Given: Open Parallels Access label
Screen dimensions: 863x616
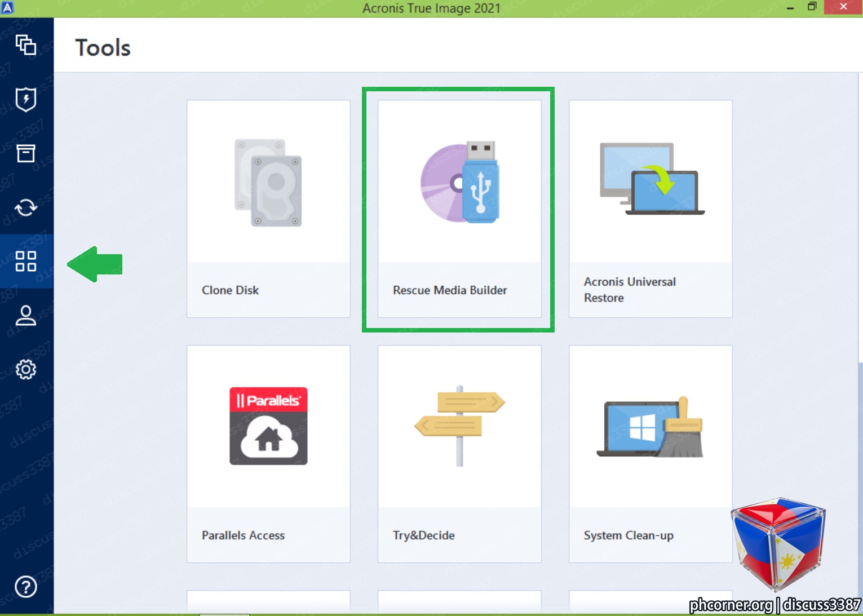Looking at the screenshot, I should point(243,535).
